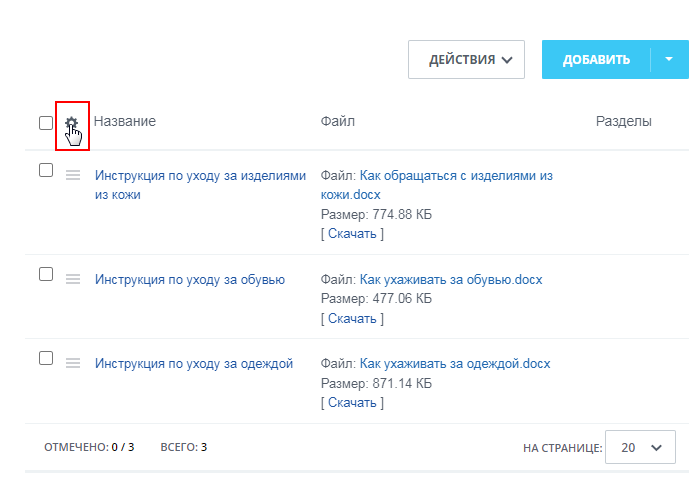Click Скачать for the 774.88 КБ file
This screenshot has width=697, height=485.
coord(352,233)
